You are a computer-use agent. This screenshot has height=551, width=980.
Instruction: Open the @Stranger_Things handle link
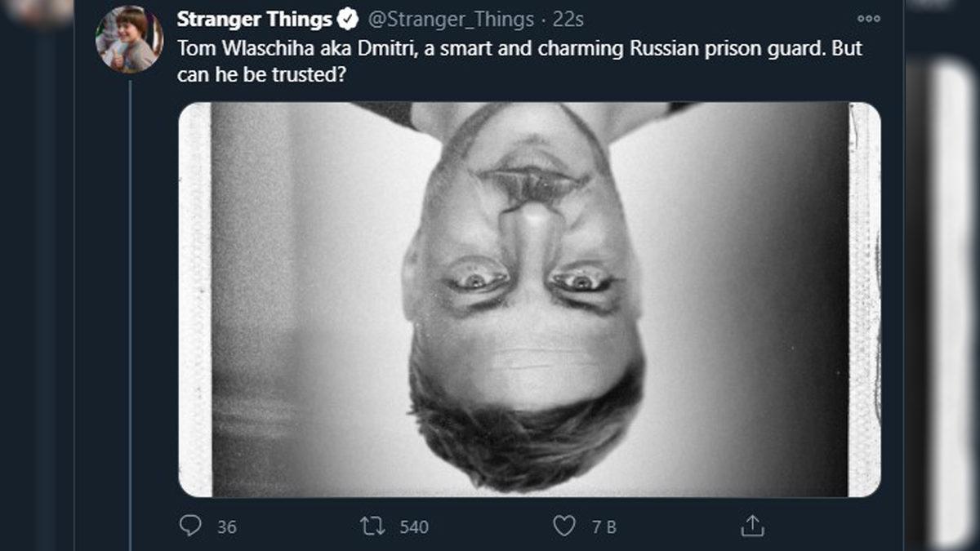(x=446, y=19)
